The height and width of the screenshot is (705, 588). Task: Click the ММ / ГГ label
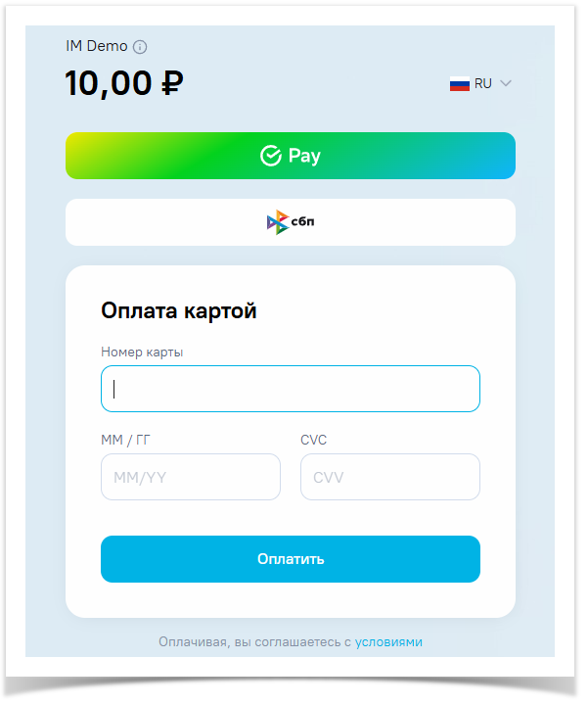pyautogui.click(x=125, y=440)
